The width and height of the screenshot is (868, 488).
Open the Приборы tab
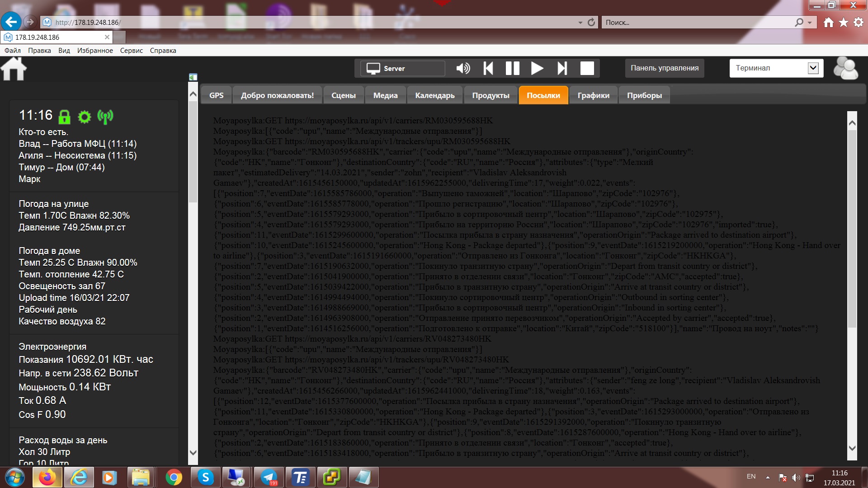644,95
